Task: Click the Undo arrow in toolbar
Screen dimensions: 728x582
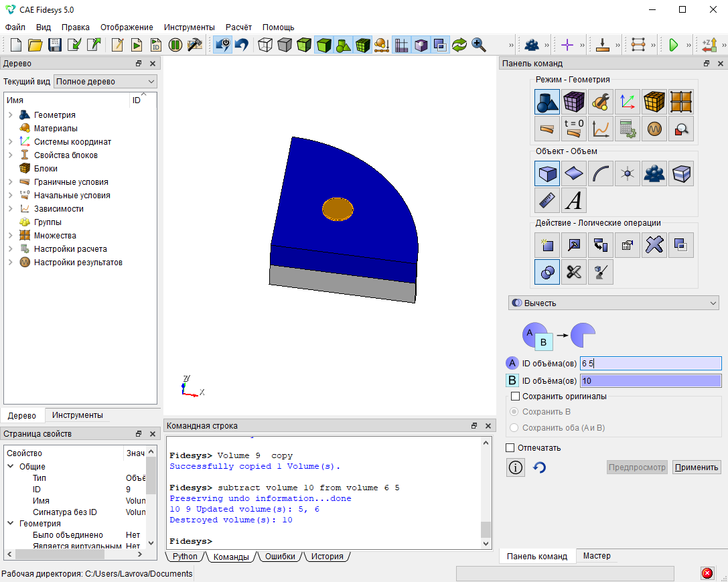Action: (242, 45)
